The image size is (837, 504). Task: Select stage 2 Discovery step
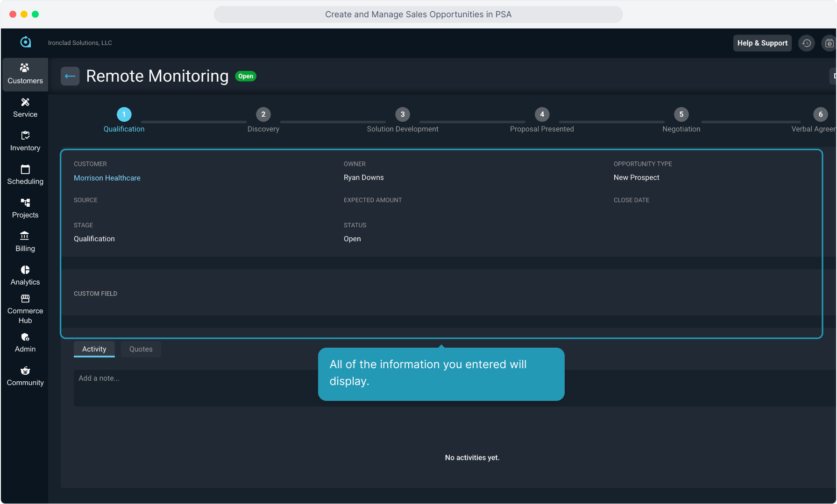point(263,114)
